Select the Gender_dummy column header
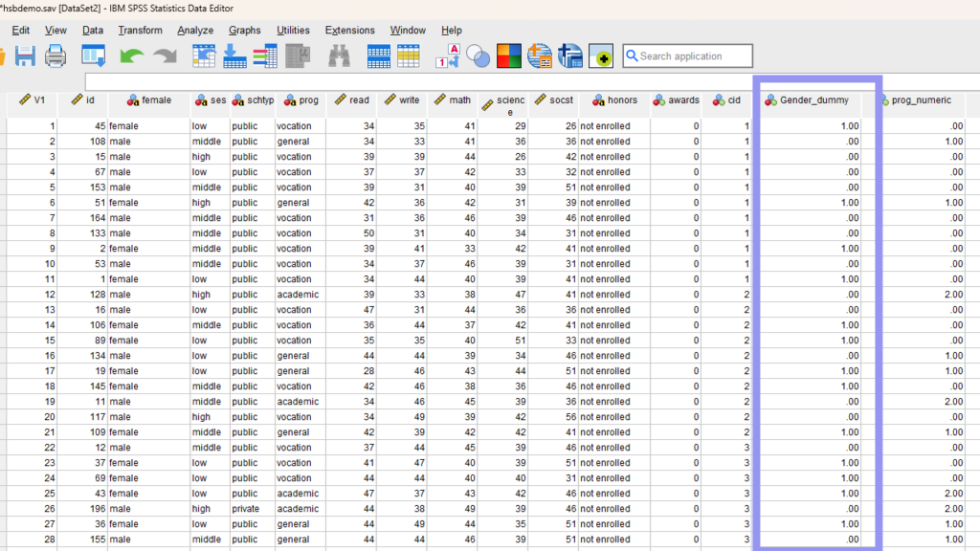Viewport: 980px width, 551px height. pyautogui.click(x=813, y=100)
